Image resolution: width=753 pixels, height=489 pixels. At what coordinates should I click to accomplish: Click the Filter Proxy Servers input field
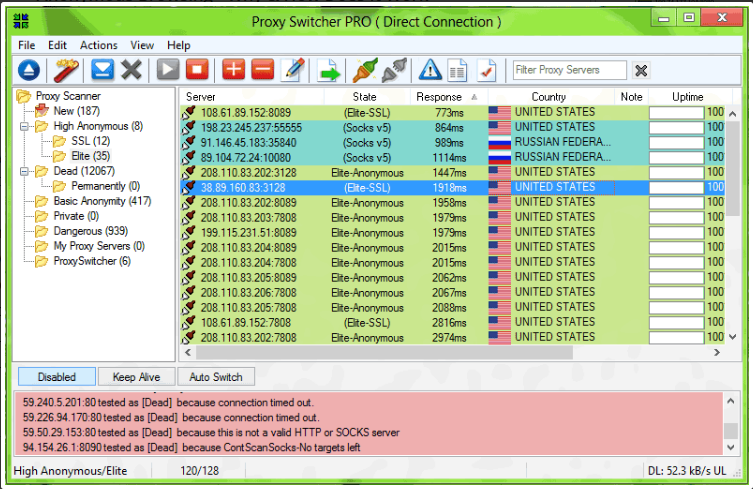tap(569, 70)
